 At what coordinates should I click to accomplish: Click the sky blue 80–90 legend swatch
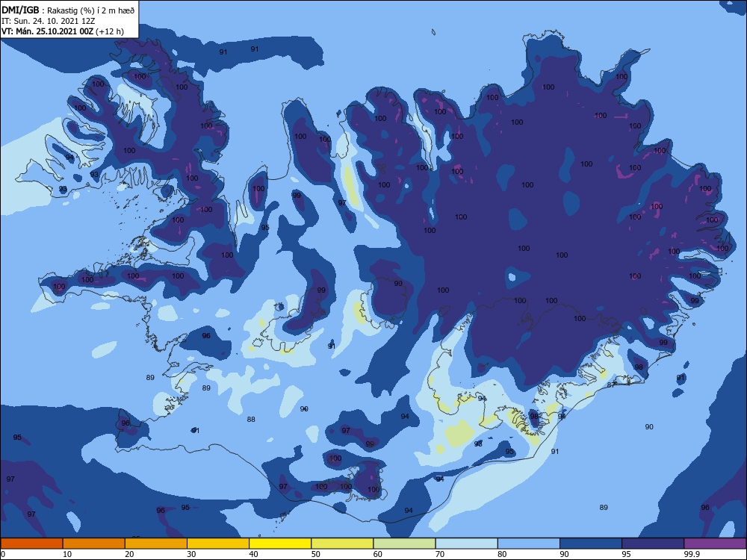click(529, 544)
